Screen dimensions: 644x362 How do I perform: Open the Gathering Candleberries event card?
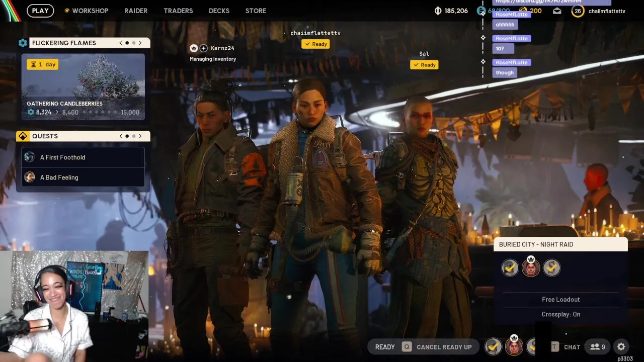pos(83,87)
